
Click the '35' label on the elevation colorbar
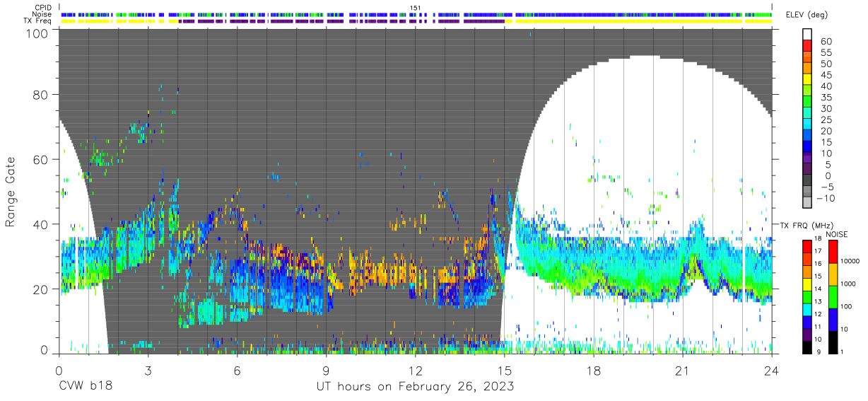point(825,97)
